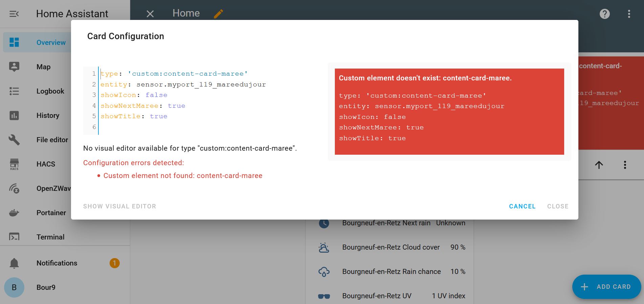Collapse the sidebar using the menu icon
This screenshot has width=644, height=304.
[14, 14]
